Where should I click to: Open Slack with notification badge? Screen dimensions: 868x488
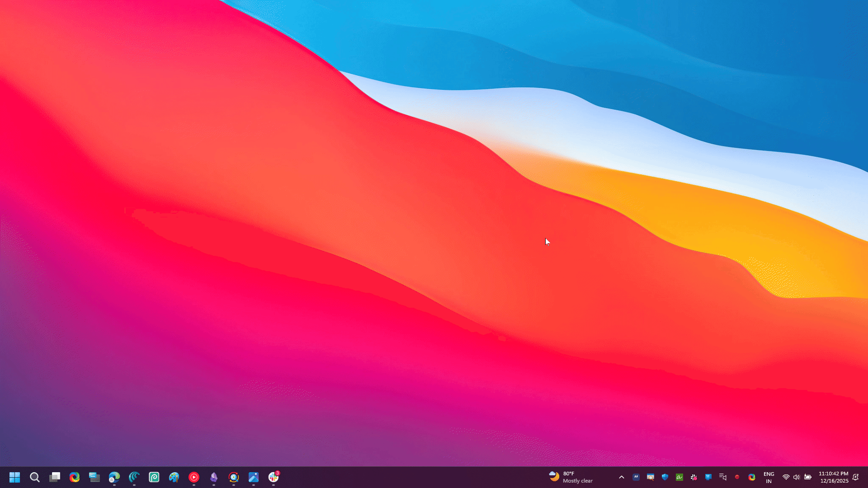(274, 477)
